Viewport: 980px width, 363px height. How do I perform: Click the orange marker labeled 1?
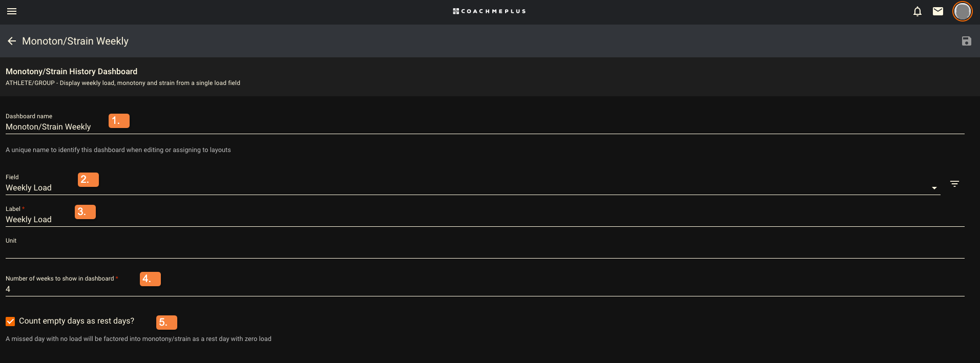coord(119,121)
